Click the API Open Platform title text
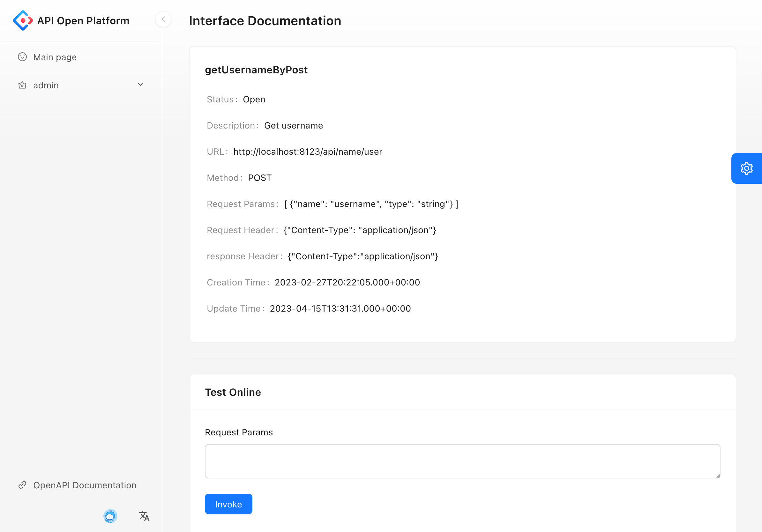This screenshot has height=532, width=762. tap(83, 20)
